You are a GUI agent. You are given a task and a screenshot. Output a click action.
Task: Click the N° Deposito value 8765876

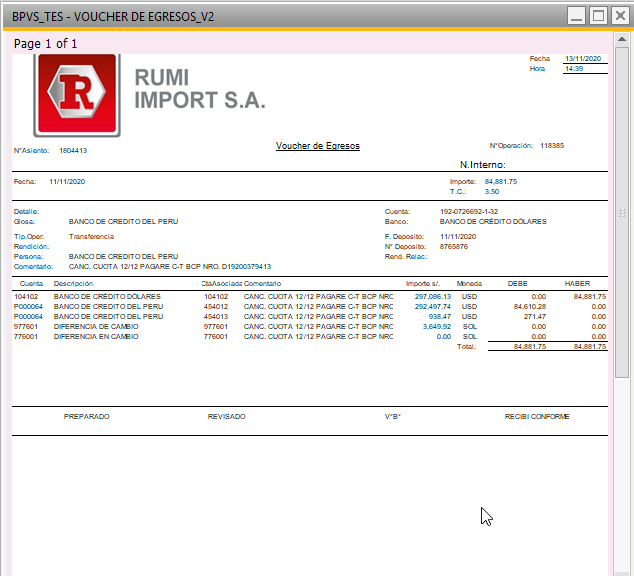(x=454, y=247)
